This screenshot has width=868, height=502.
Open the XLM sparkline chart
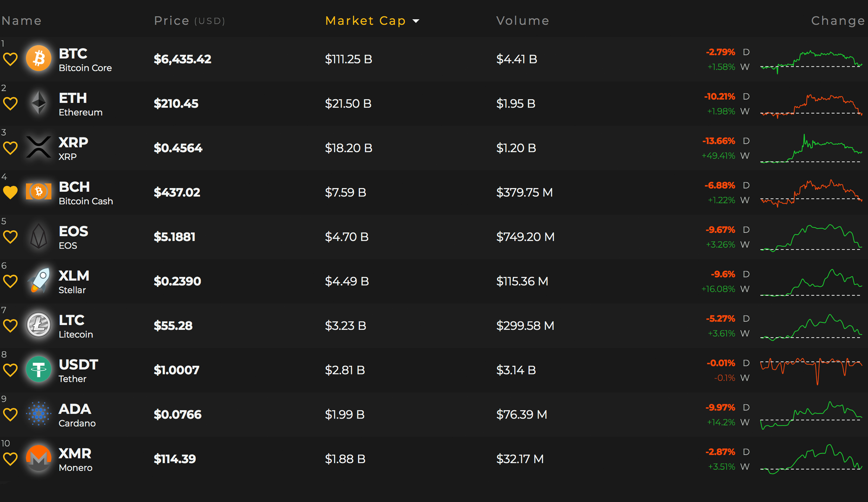pos(811,282)
